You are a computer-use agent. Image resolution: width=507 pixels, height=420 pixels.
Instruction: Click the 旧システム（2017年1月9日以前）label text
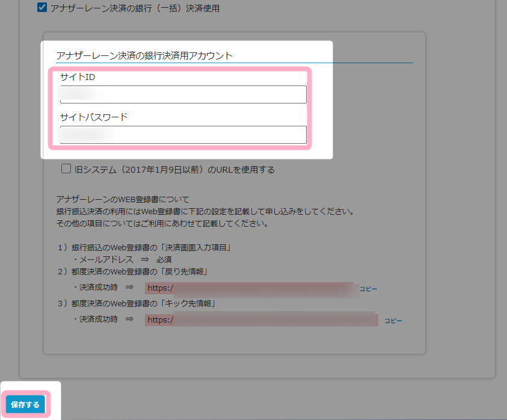click(x=174, y=170)
